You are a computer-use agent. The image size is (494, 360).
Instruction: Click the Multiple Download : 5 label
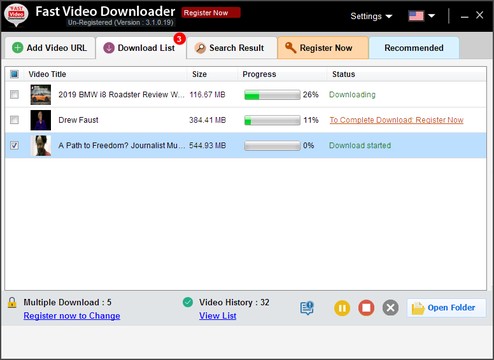point(67,302)
